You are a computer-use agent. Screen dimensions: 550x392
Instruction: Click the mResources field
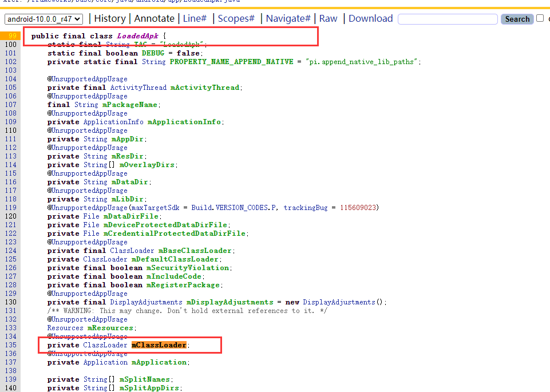pyautogui.click(x=110, y=328)
